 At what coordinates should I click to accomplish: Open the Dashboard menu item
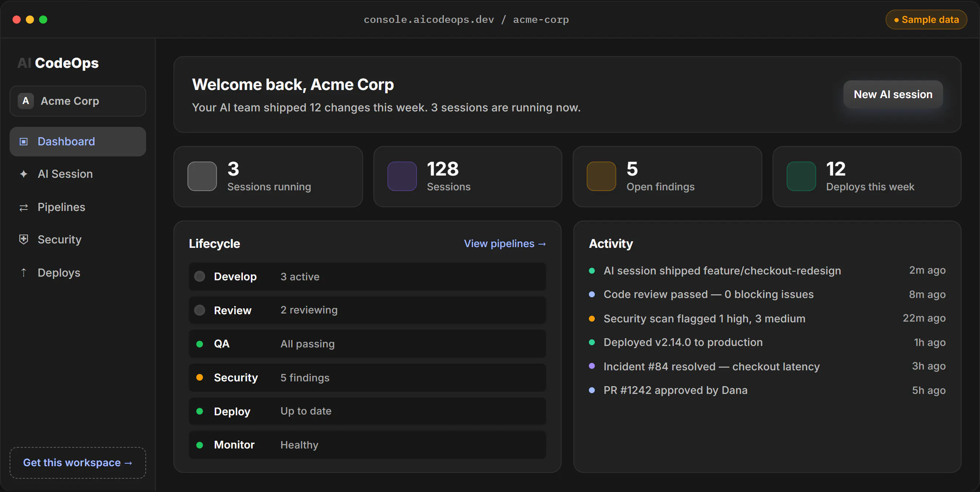point(77,141)
